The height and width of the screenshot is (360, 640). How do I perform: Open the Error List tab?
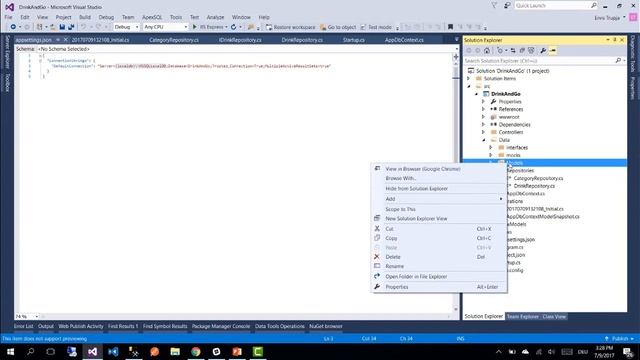coord(23,326)
